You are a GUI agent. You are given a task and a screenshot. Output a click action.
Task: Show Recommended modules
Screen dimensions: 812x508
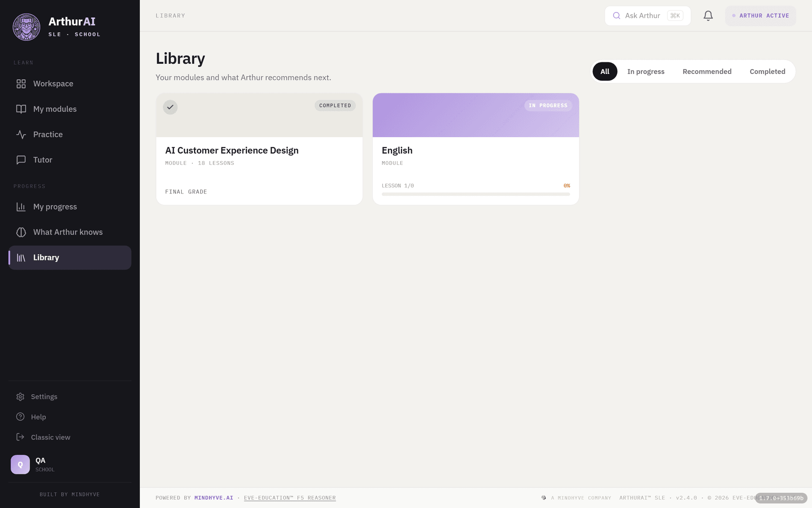pyautogui.click(x=707, y=72)
